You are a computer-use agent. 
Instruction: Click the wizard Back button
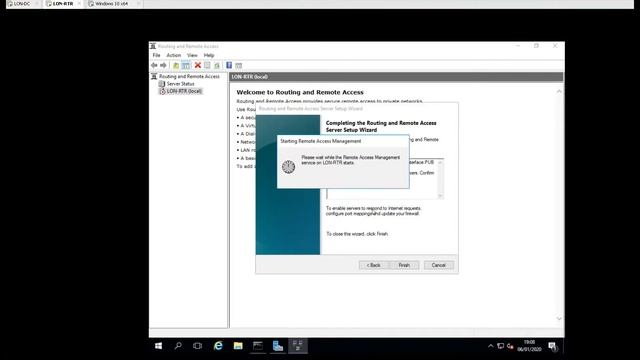(373, 265)
